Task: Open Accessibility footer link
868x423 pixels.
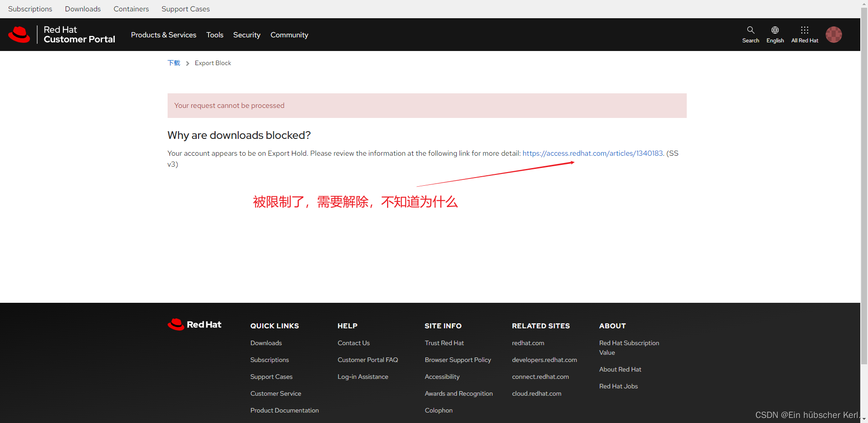Action: pos(442,377)
